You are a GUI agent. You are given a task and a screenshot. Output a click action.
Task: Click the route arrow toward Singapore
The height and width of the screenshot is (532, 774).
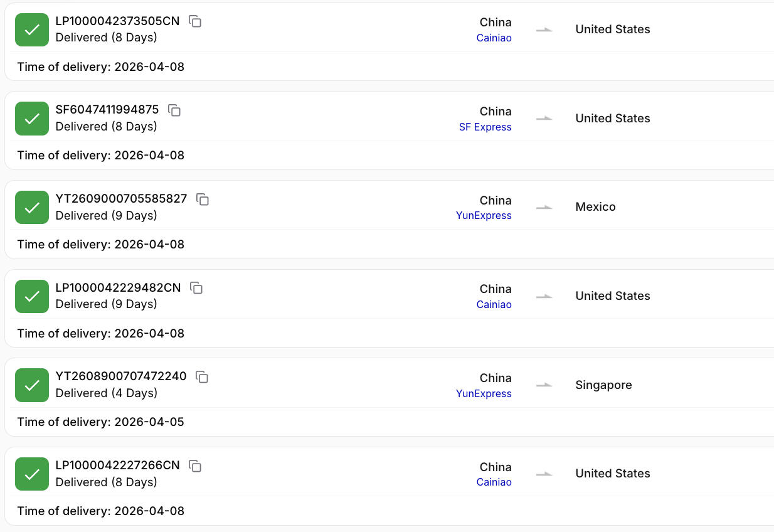[544, 385]
